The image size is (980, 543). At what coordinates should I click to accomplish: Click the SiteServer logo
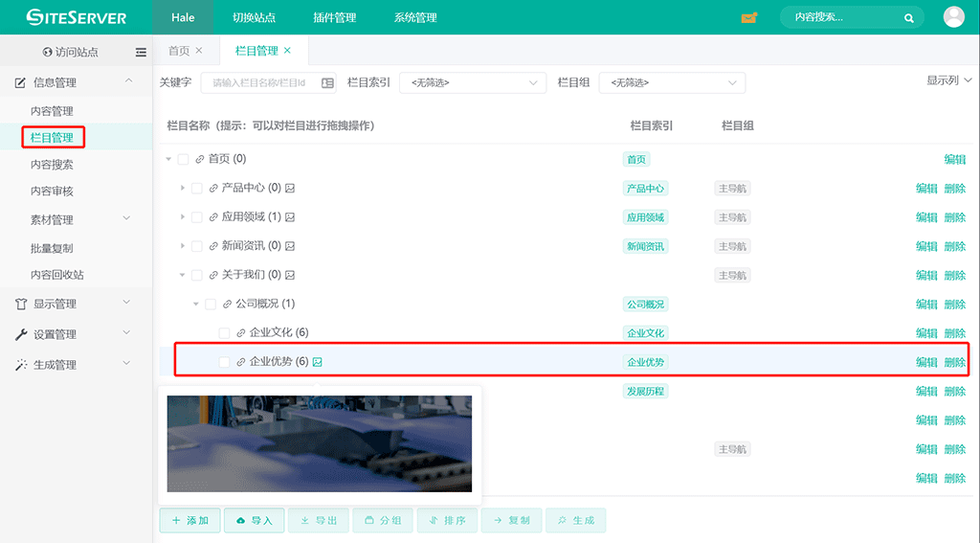[x=77, y=17]
